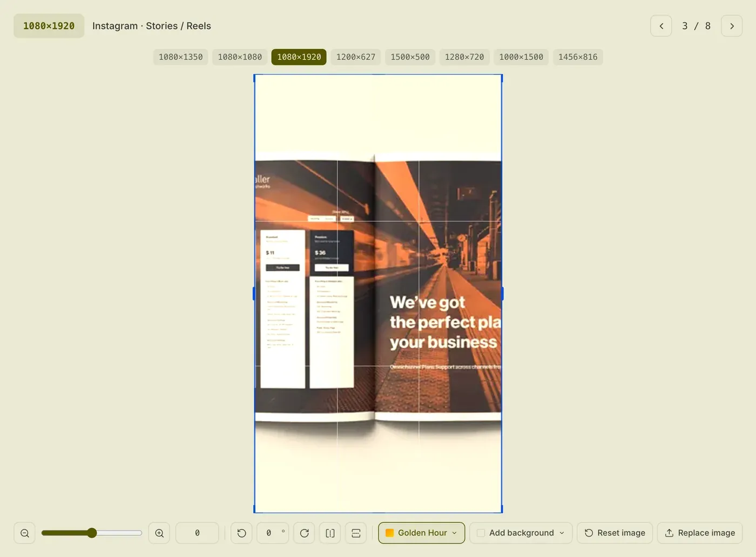Viewport: 756px width, 557px height.
Task: Click the zoom slider handle
Action: click(x=92, y=533)
